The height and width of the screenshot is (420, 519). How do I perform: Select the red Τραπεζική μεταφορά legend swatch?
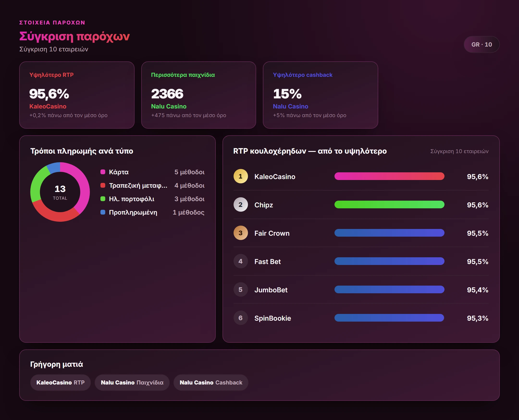[103, 186]
